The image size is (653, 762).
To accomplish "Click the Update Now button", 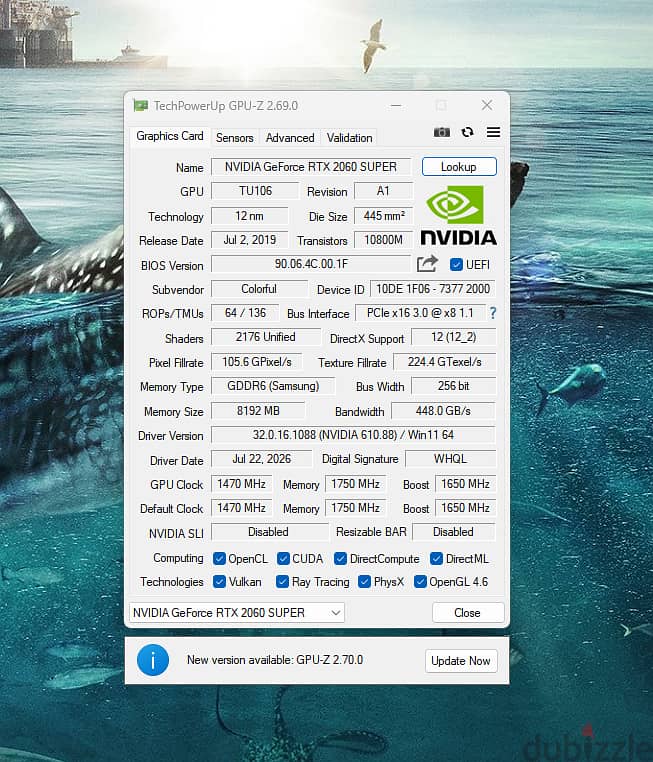I will pyautogui.click(x=461, y=661).
